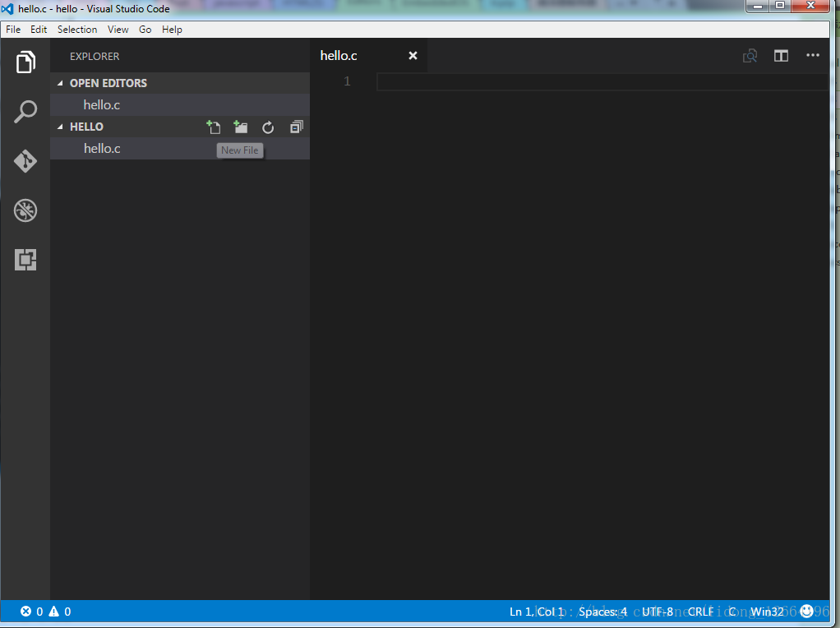This screenshot has height=628, width=840.
Task: Select language mode C in status bar
Action: (732, 612)
